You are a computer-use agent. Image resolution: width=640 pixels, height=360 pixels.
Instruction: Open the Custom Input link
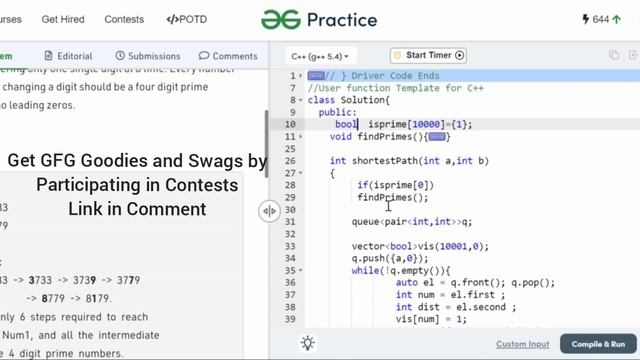point(522,344)
